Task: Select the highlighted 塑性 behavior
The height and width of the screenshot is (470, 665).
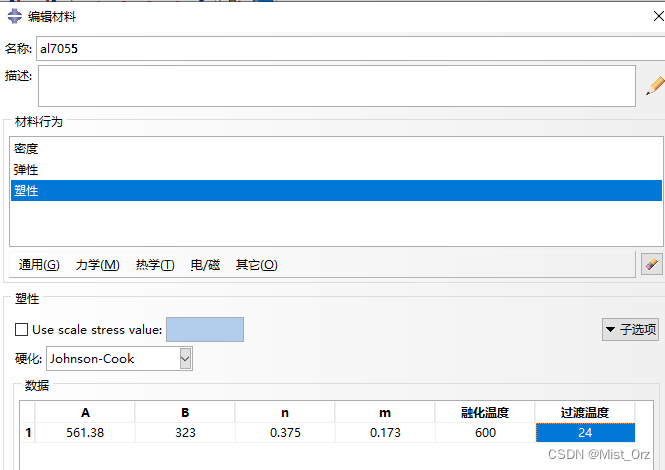Action: (x=26, y=190)
